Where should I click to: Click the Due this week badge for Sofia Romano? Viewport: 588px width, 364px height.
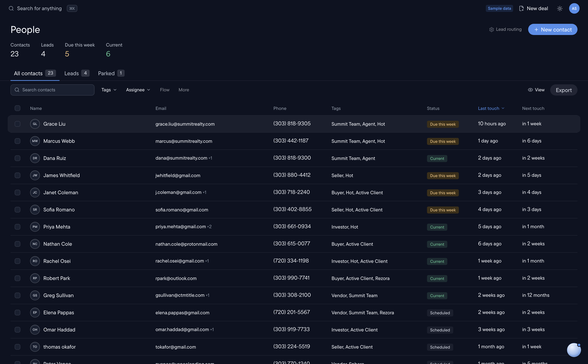(443, 210)
